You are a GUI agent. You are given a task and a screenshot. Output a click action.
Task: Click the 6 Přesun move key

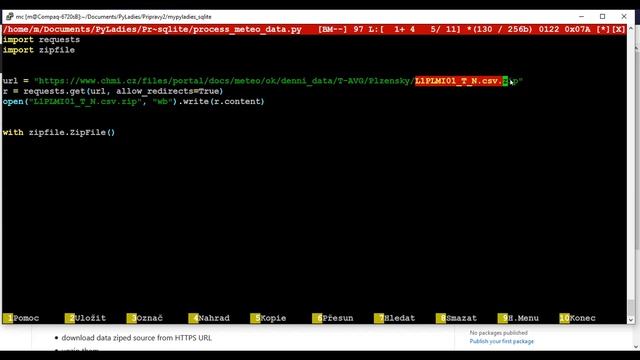(x=333, y=318)
